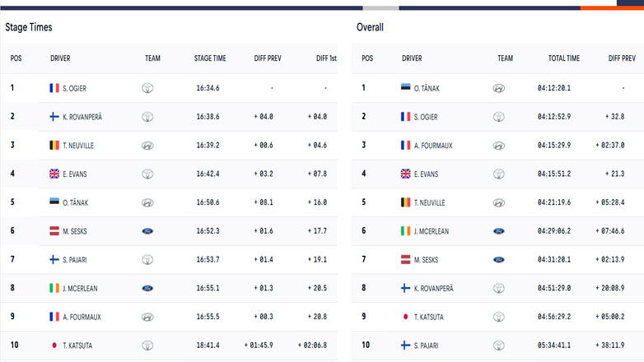Click the Japanese flag beside T. Katsuta in Overall
Viewport: 644px width, 362px height.
(406, 317)
